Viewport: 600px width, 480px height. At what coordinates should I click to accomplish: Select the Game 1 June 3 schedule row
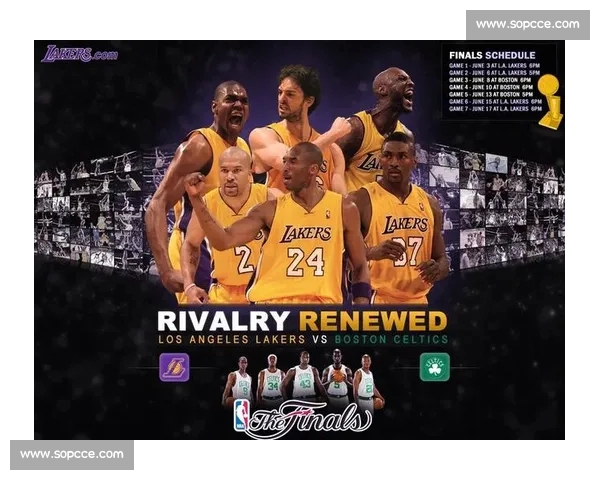[x=494, y=65]
